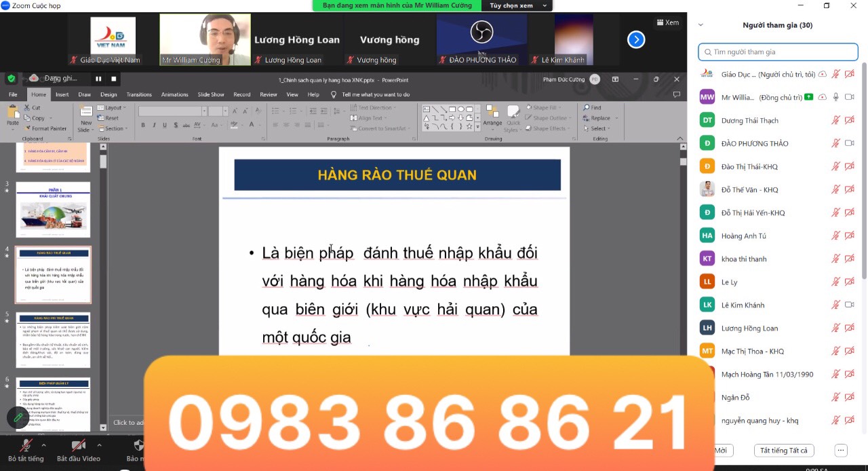
Task: Click the Tìm người tham gia search field
Action: pos(778,52)
